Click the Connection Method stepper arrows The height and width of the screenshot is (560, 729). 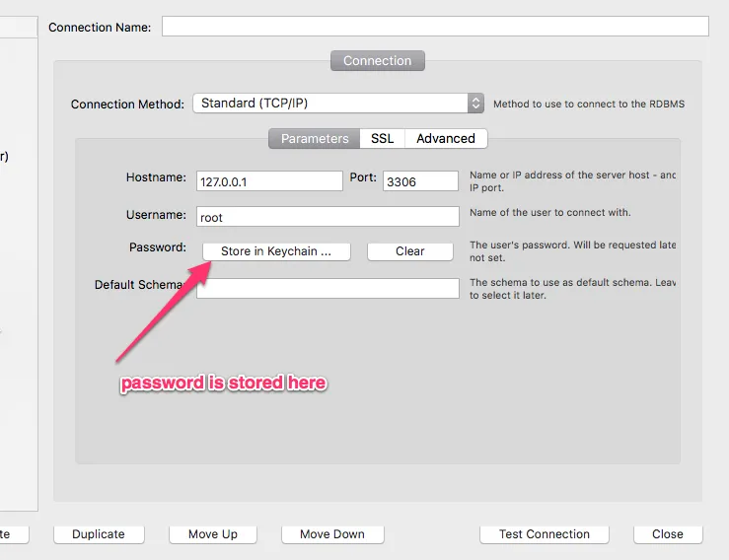[475, 104]
